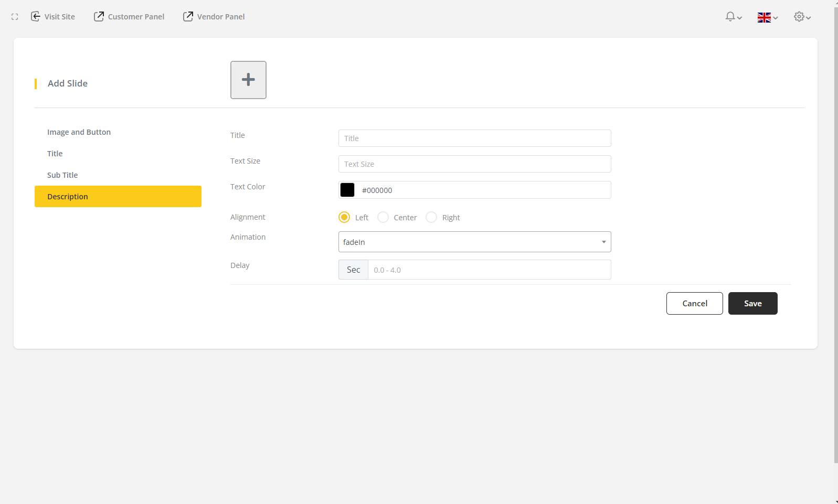838x504 pixels.
Task: Switch to Sub Title tab
Action: 62,175
